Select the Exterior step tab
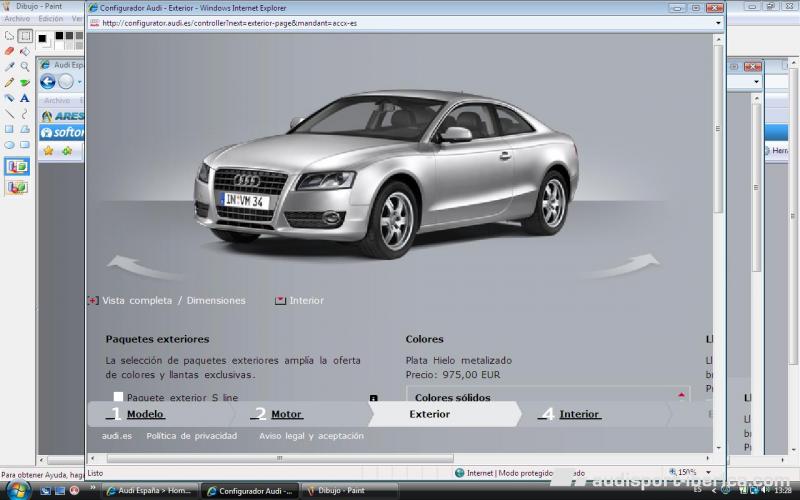The width and height of the screenshot is (800, 500). coord(430,414)
